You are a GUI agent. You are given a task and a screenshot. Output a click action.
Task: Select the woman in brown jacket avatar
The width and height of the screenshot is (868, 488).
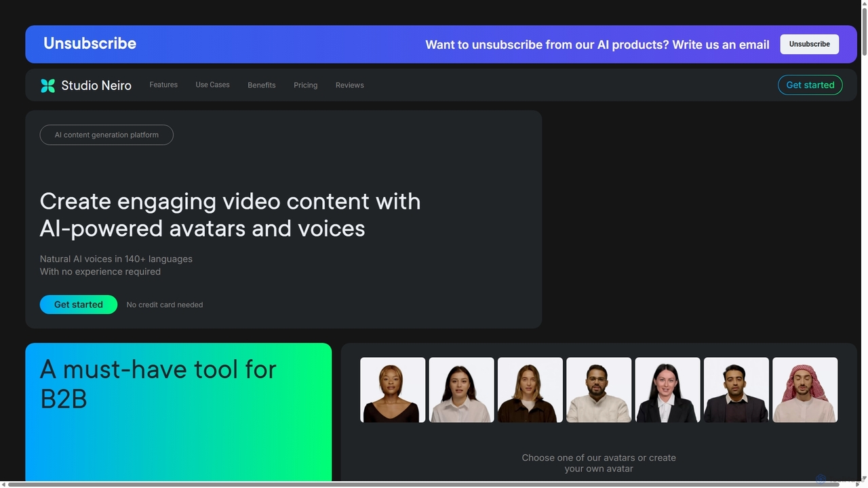tap(530, 390)
